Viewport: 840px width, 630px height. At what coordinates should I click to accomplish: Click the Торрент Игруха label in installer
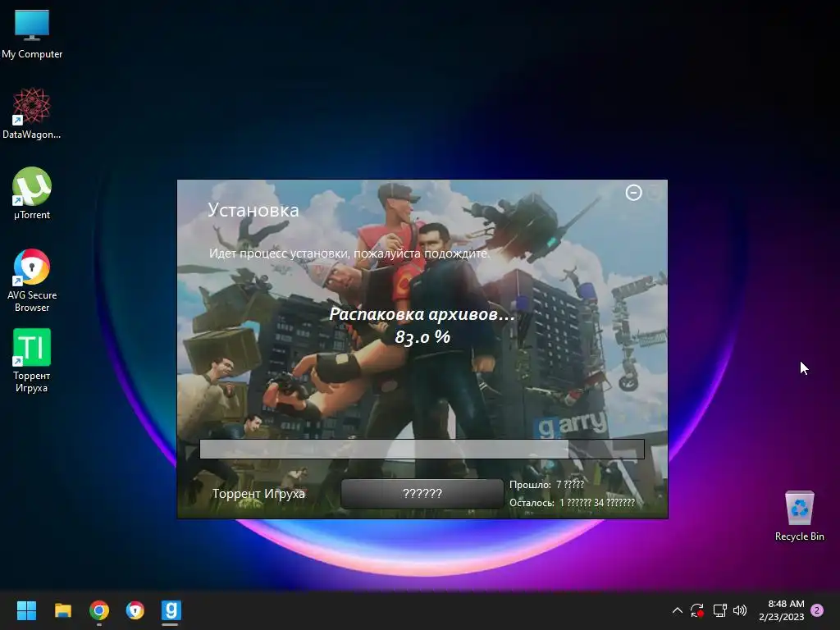(x=258, y=494)
